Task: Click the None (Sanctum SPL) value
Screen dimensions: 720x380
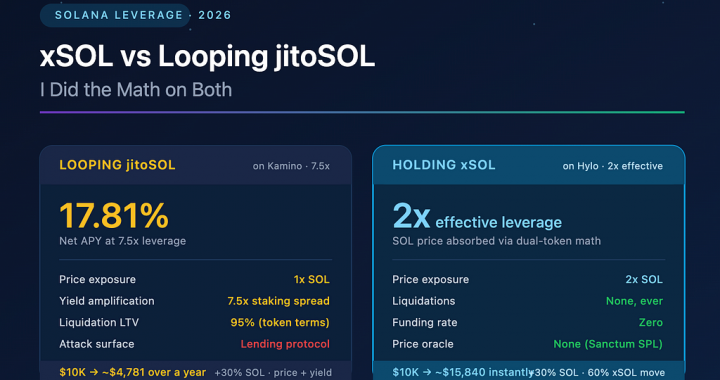Action: tap(608, 344)
